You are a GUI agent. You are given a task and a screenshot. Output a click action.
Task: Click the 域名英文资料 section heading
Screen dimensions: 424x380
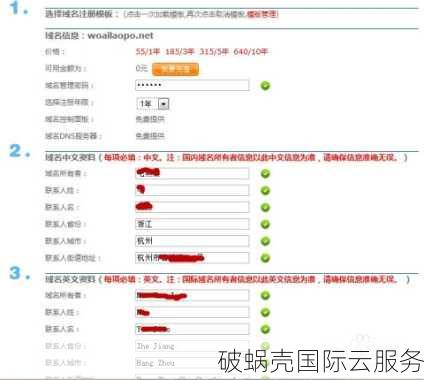(70, 279)
